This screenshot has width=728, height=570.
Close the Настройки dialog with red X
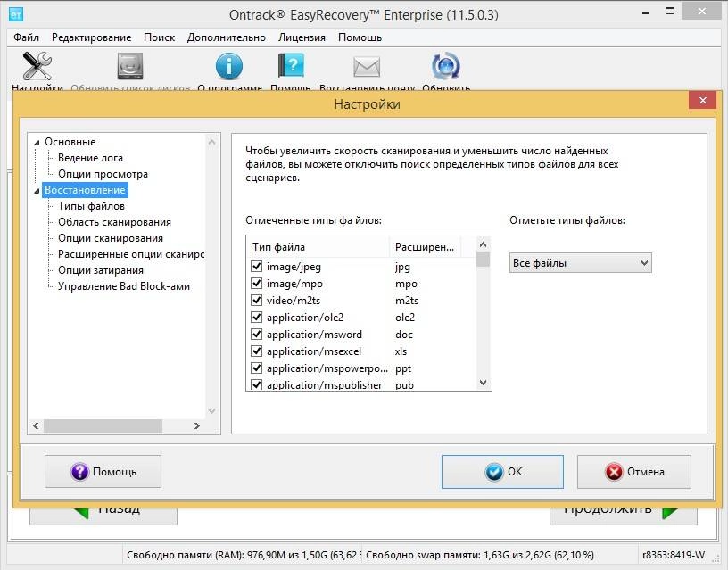pos(702,100)
